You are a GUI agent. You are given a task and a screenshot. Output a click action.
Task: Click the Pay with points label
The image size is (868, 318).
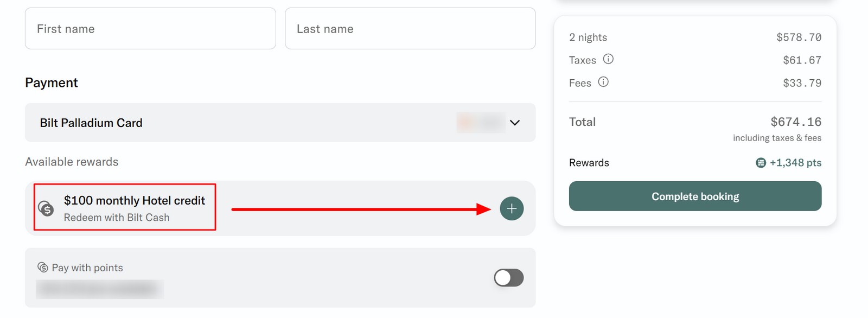click(x=87, y=268)
